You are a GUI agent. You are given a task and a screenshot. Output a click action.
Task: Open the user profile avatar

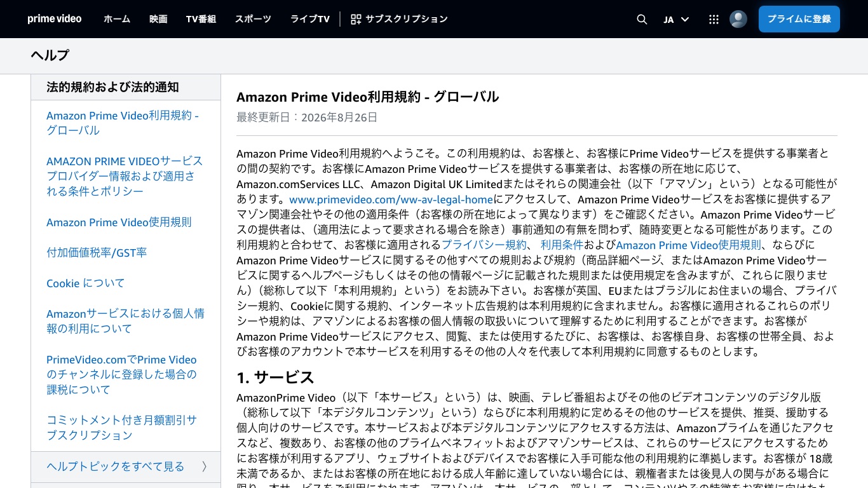[x=738, y=19]
